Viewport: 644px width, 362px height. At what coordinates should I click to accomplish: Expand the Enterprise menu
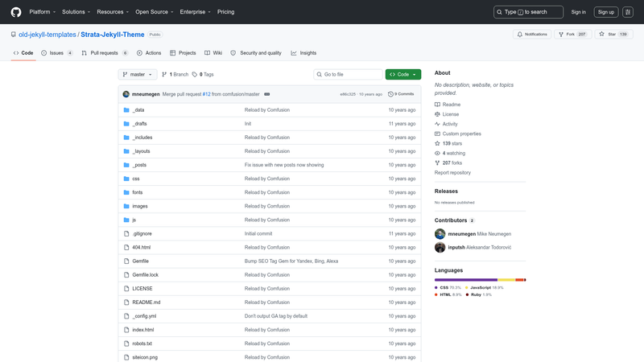click(x=195, y=12)
